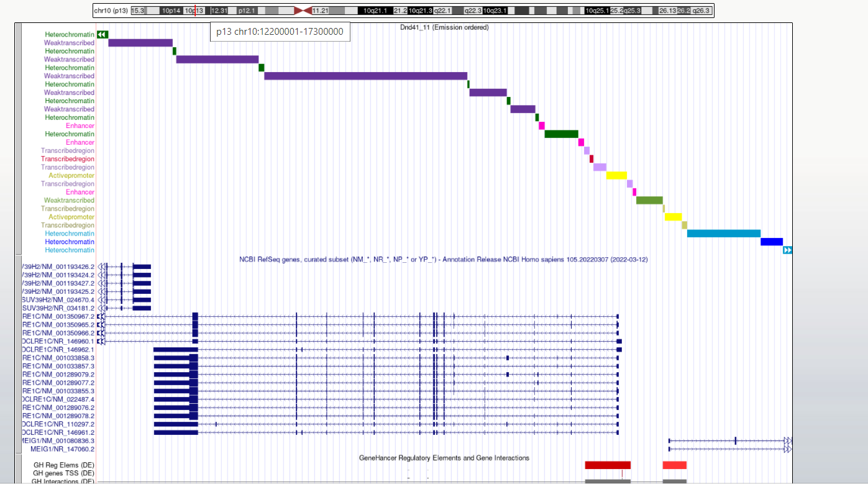Click the Dnd41_11 (Emission ordered) track title
The image size is (868, 484).
click(x=444, y=27)
